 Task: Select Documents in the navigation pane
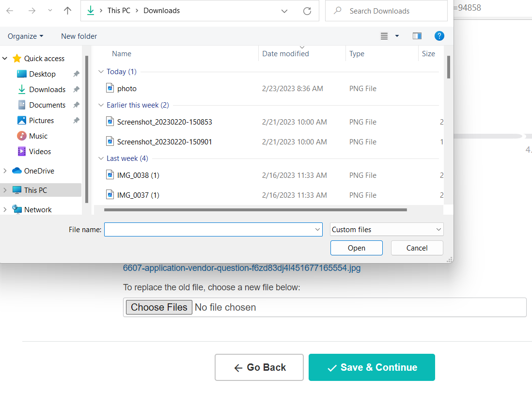click(47, 105)
